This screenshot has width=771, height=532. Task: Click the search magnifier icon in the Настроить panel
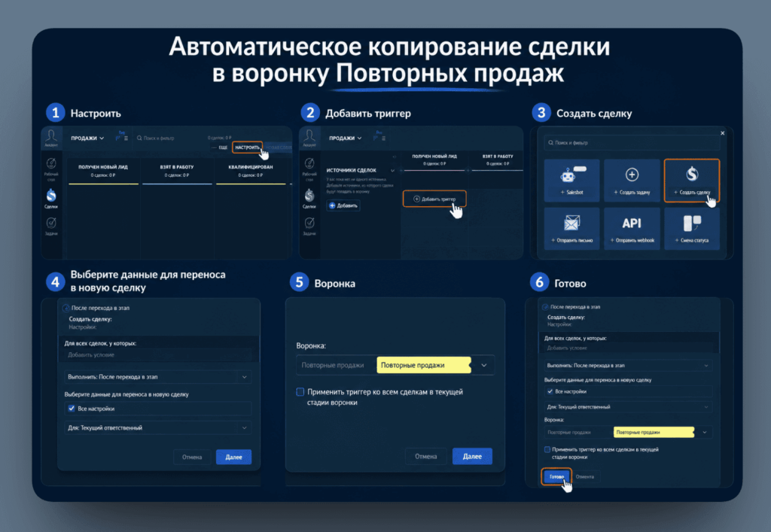139,138
